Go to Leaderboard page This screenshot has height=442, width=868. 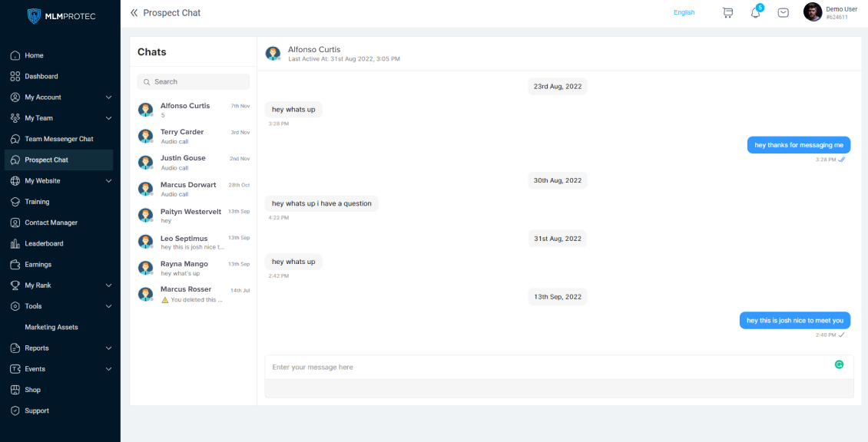pos(44,244)
